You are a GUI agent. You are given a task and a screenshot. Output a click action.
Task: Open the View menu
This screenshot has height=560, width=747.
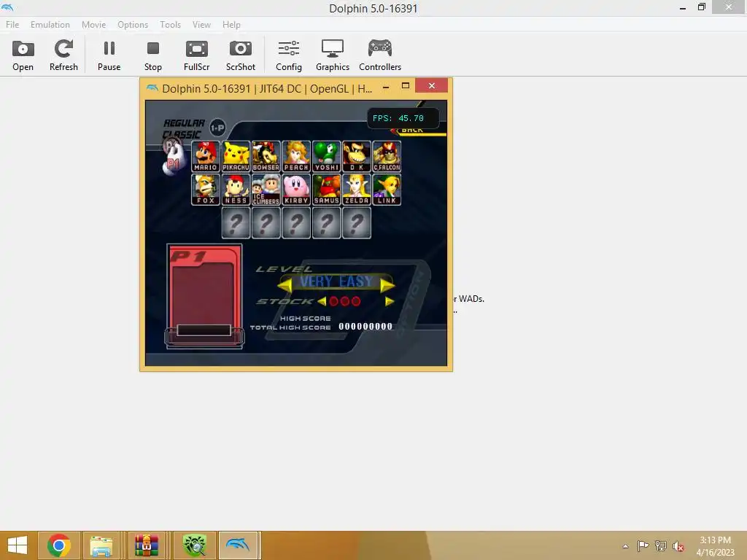coord(201,25)
